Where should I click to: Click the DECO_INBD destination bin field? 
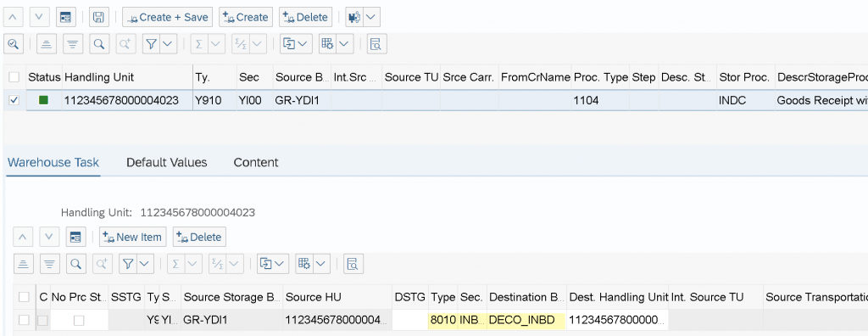coord(526,320)
